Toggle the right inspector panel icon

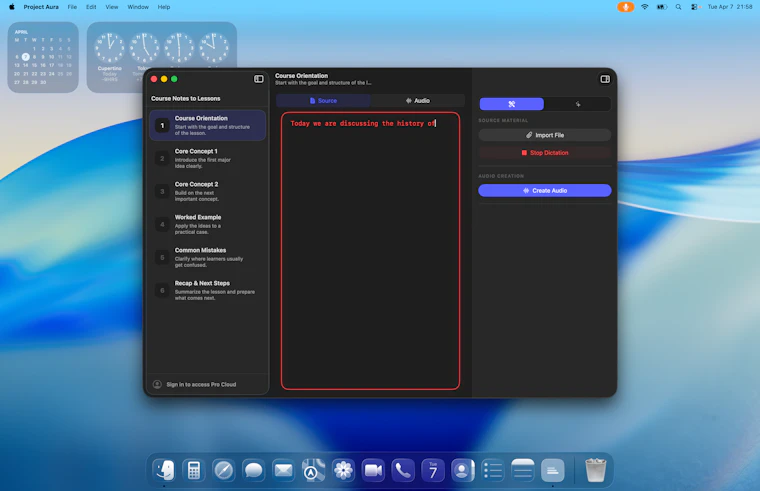tap(605, 79)
